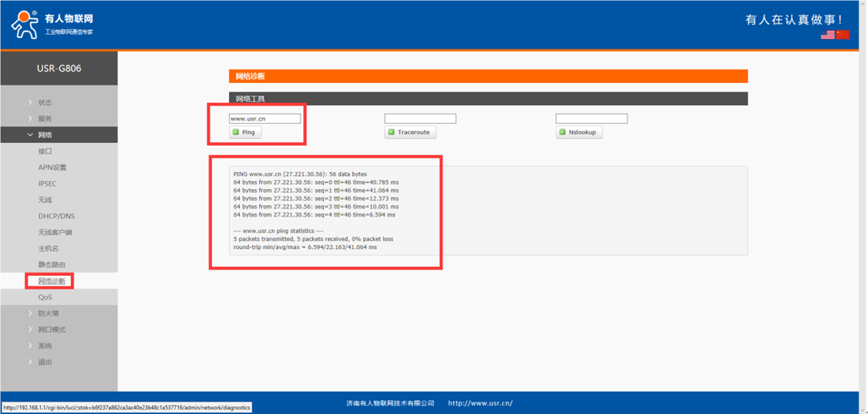Click the green Nslookup button icon
Image resolution: width=868 pixels, height=414 pixels.
[x=562, y=132]
